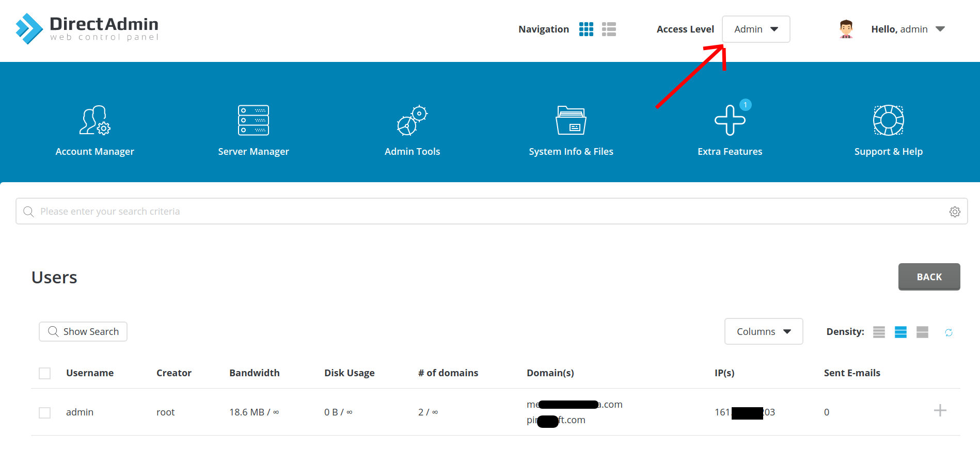Image resolution: width=980 pixels, height=465 pixels.
Task: Switch navigation to list view
Action: (x=609, y=29)
